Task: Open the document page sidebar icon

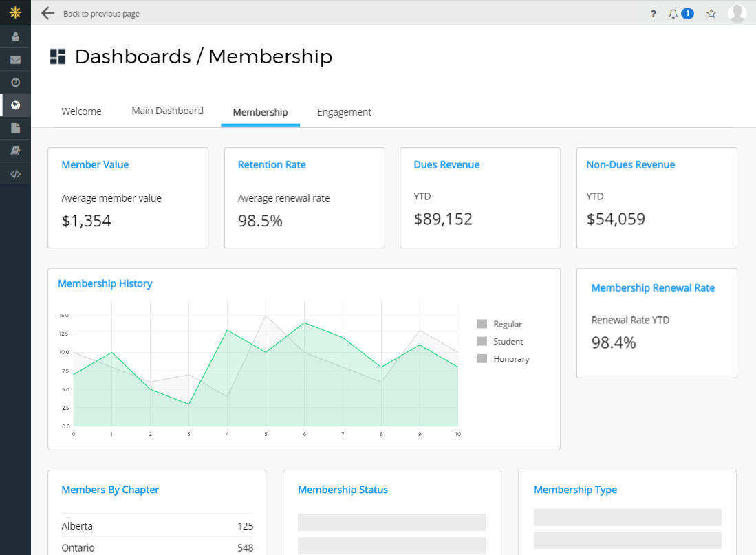Action: (x=15, y=128)
